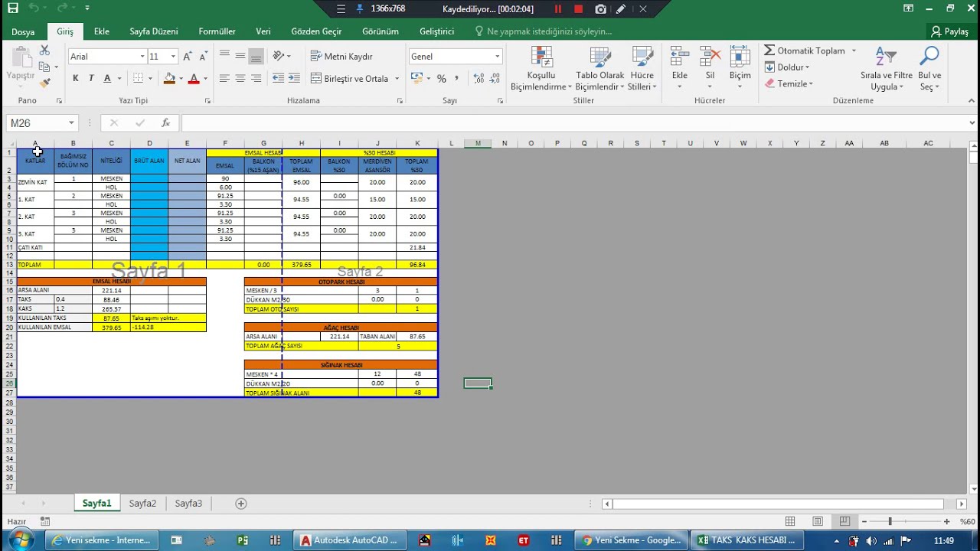Select the Sayfa3 sheet tab

click(188, 504)
